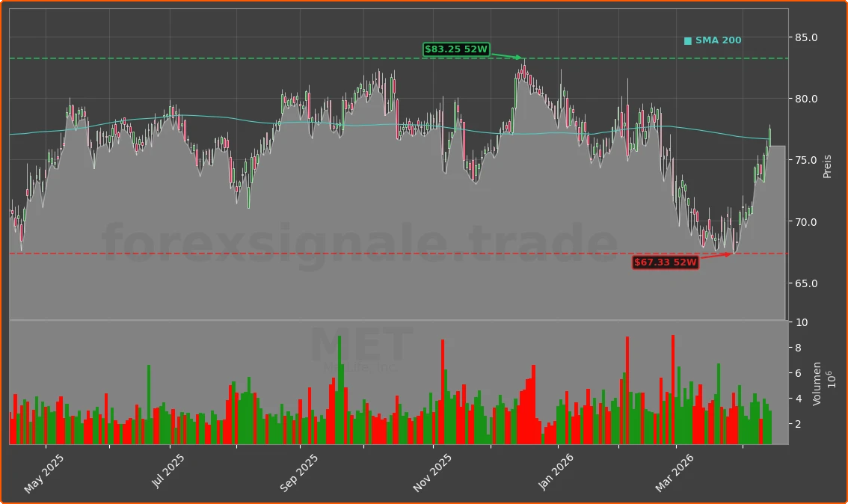Screen dimensions: 848x504
Task: Click the red dashed support line
Action: [x=224, y=253]
